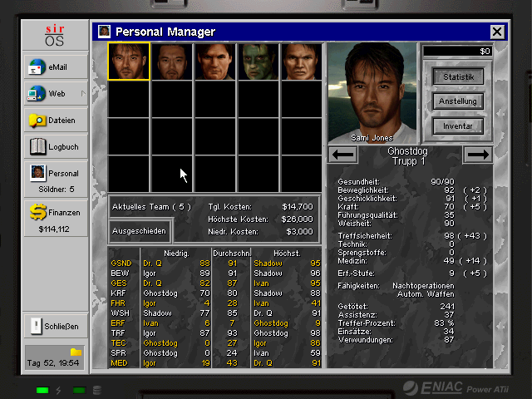Select the fifth mercenary portrait
This screenshot has height=399, width=532.
302,62
